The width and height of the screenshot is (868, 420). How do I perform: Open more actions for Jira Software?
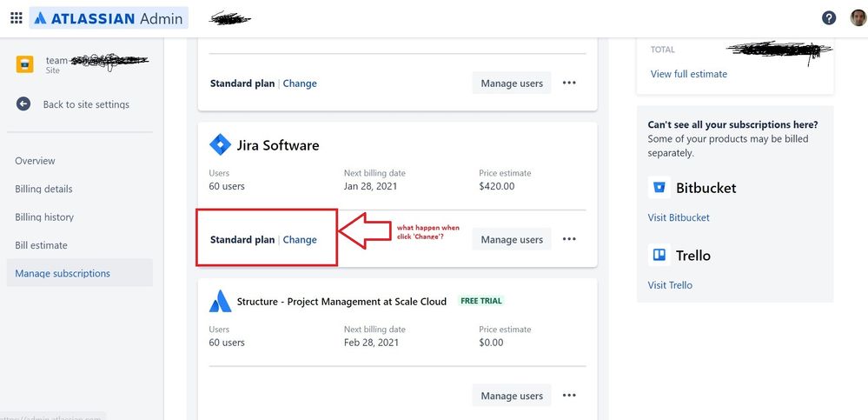pyautogui.click(x=569, y=239)
